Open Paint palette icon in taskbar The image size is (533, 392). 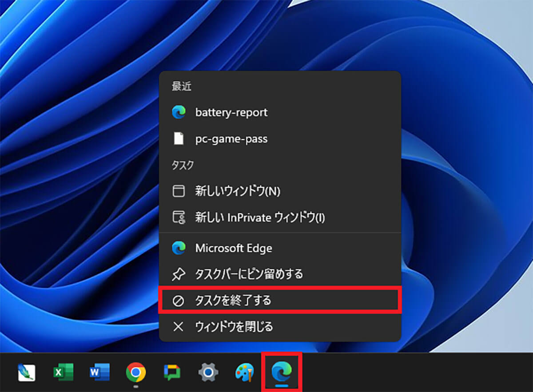click(245, 372)
